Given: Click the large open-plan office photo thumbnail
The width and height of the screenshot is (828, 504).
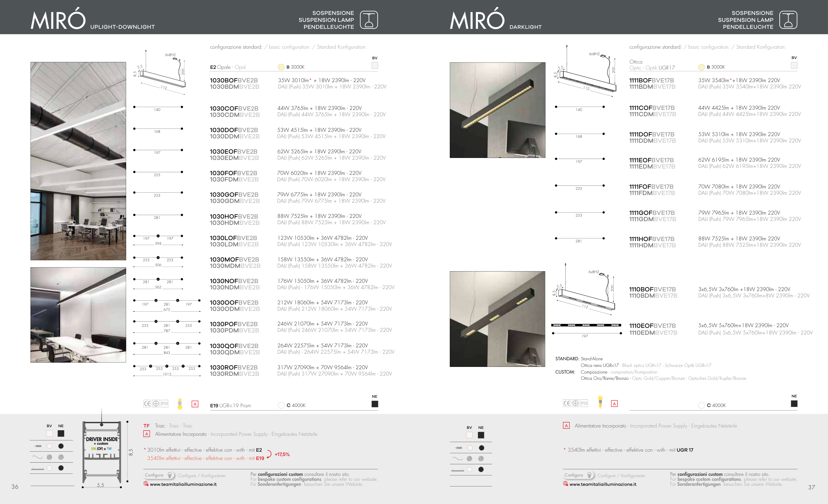Looking at the screenshot, I should click(78, 161).
